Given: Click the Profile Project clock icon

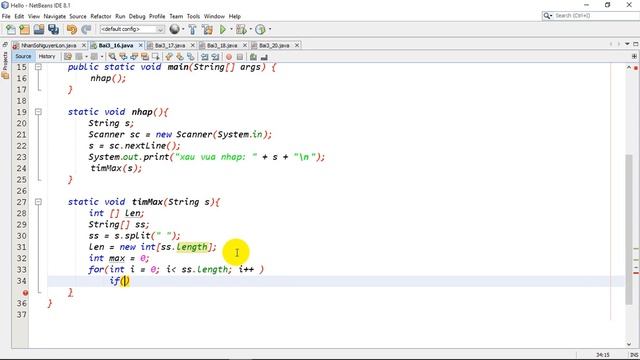Looking at the screenshot, I should tap(260, 29).
